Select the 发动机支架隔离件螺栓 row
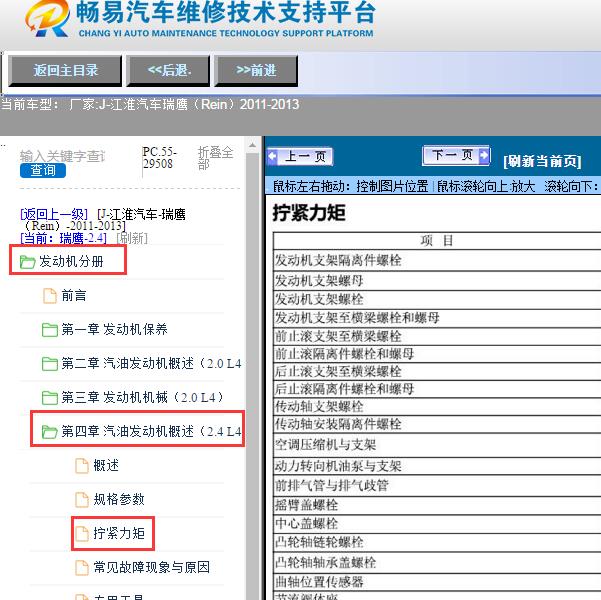 [437, 260]
